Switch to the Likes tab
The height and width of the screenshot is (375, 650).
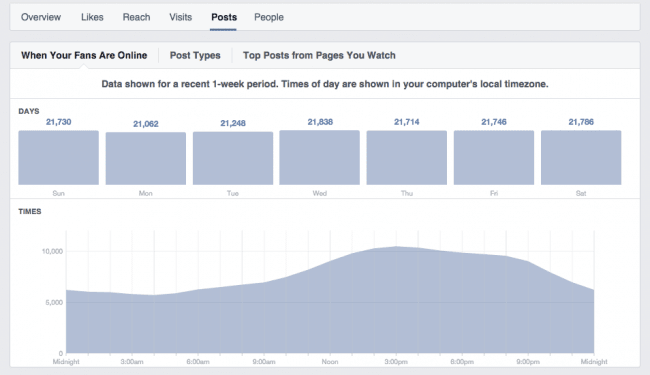click(92, 17)
